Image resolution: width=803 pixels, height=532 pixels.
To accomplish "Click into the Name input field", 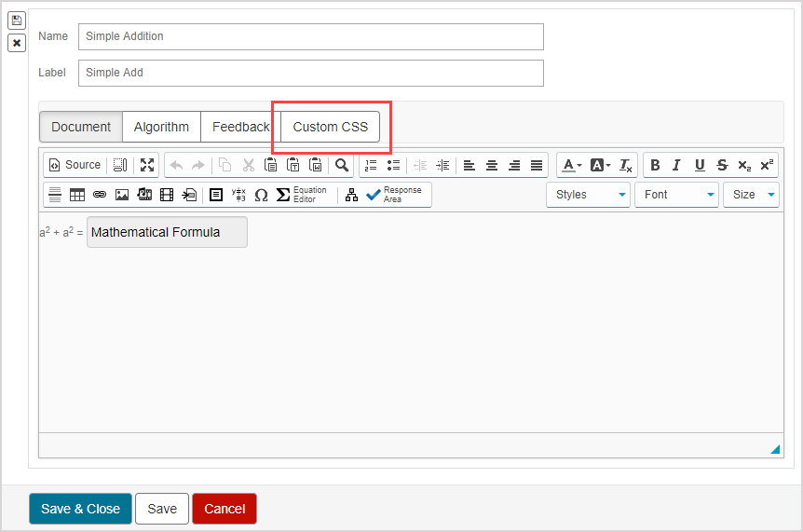I will tap(310, 36).
